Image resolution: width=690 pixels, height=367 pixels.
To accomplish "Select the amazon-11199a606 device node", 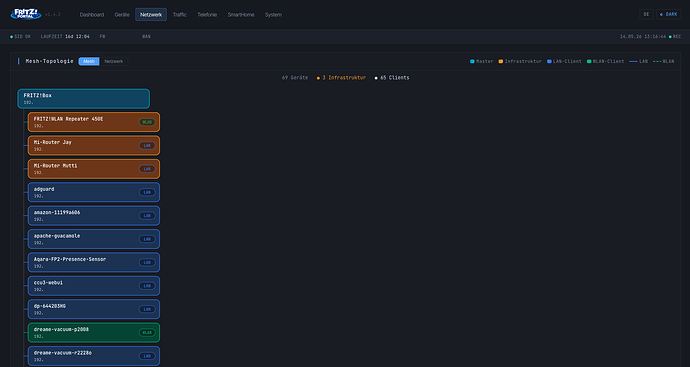I will coord(94,216).
